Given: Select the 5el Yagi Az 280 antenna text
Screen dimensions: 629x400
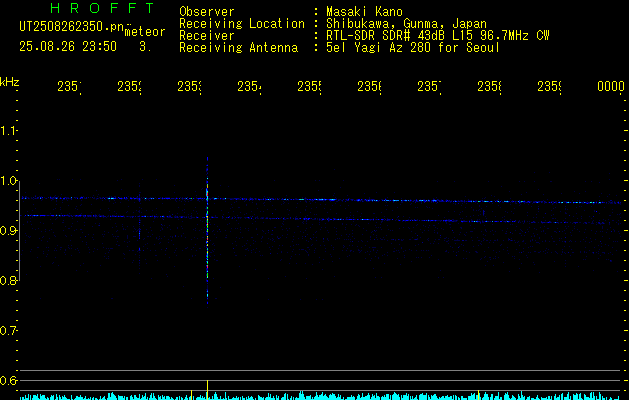Looking at the screenshot, I should (x=413, y=48).
